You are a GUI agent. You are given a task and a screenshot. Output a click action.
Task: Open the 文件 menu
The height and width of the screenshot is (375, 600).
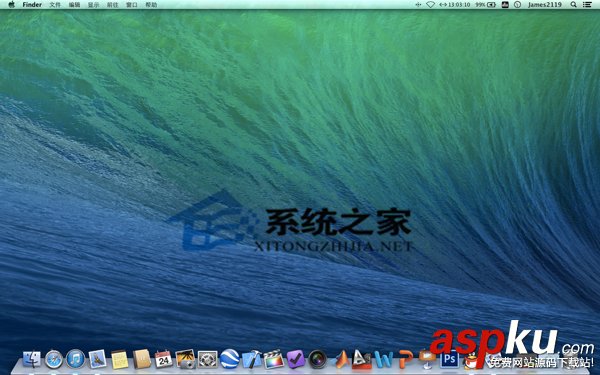pyautogui.click(x=55, y=5)
